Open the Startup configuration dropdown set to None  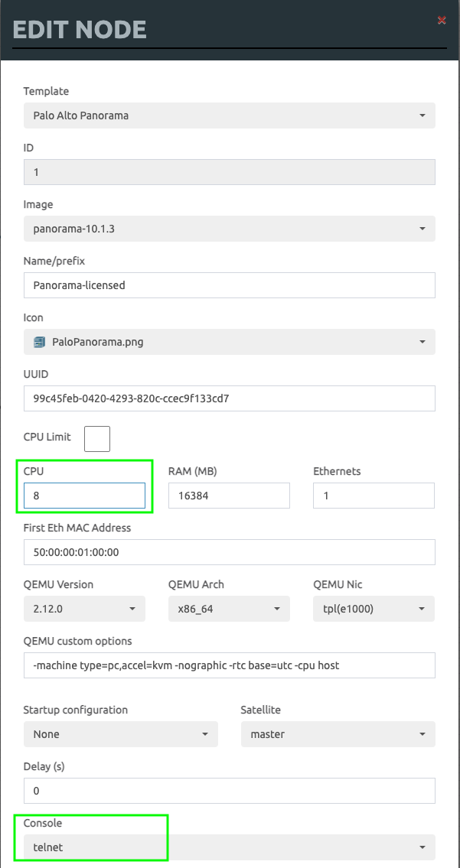121,734
